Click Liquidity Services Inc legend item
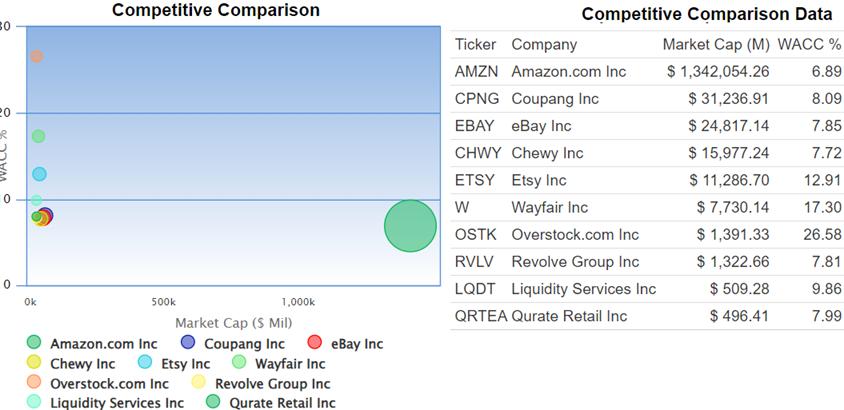This screenshot has width=844, height=410. point(34,403)
